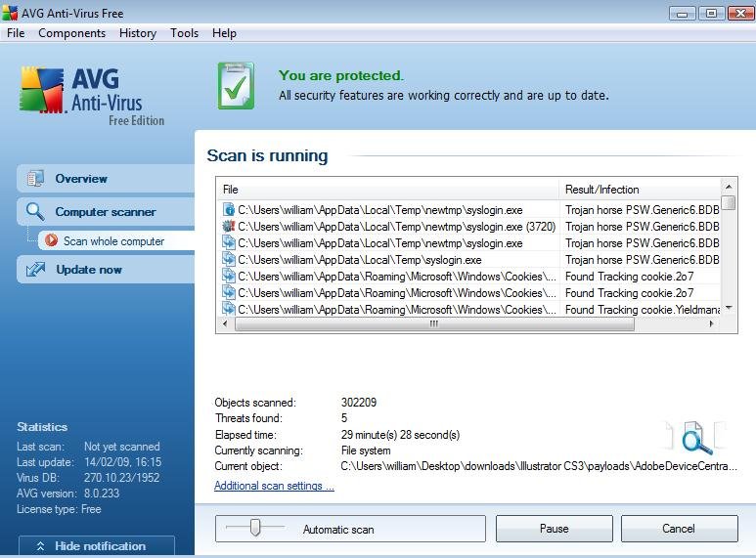This screenshot has height=558, width=756.
Task: Open the History menu
Action: [137, 33]
